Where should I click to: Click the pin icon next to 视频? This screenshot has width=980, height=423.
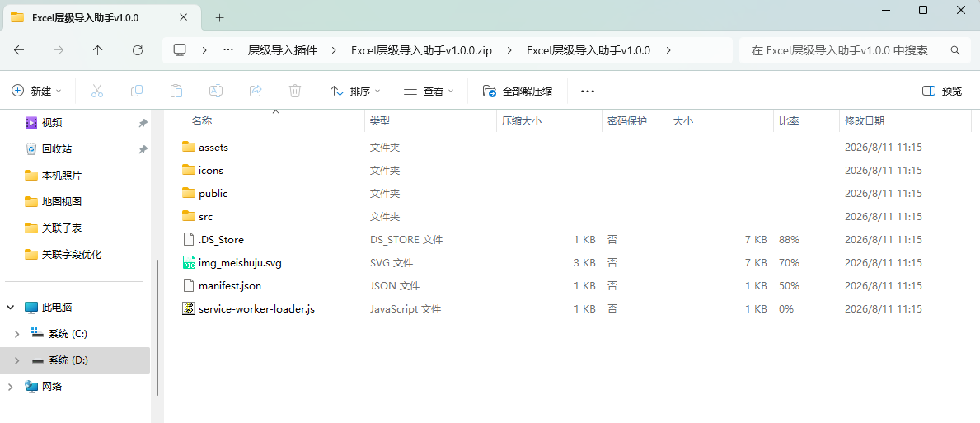(x=143, y=123)
